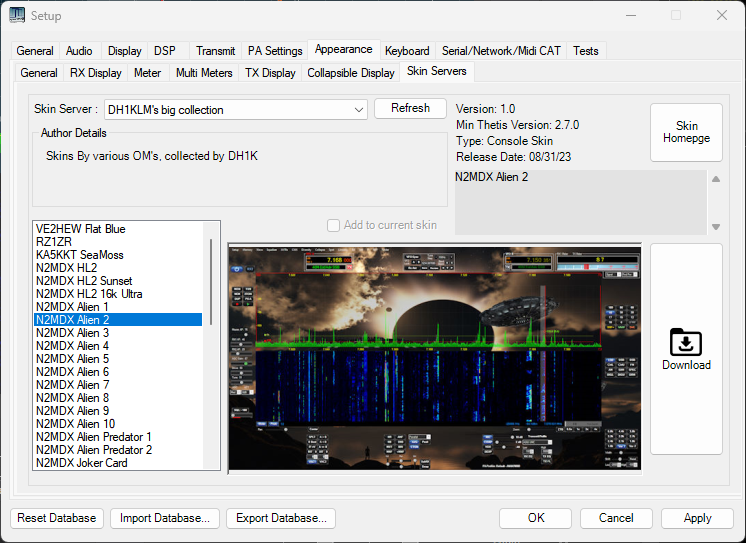Screen dimensions: 746x543
Task: Click the Cancel button
Action: point(616,518)
